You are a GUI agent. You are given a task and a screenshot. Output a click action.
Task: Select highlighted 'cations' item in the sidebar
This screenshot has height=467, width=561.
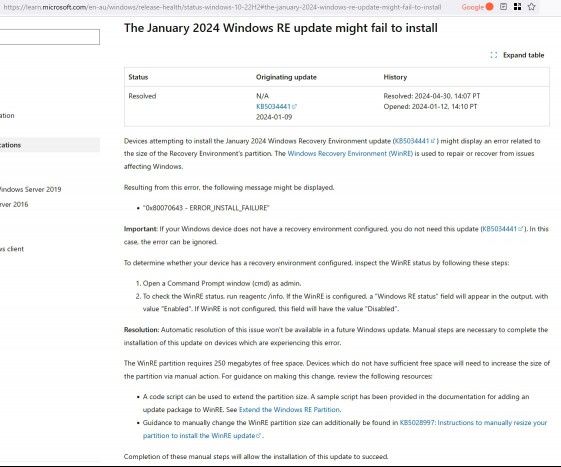tap(49, 145)
